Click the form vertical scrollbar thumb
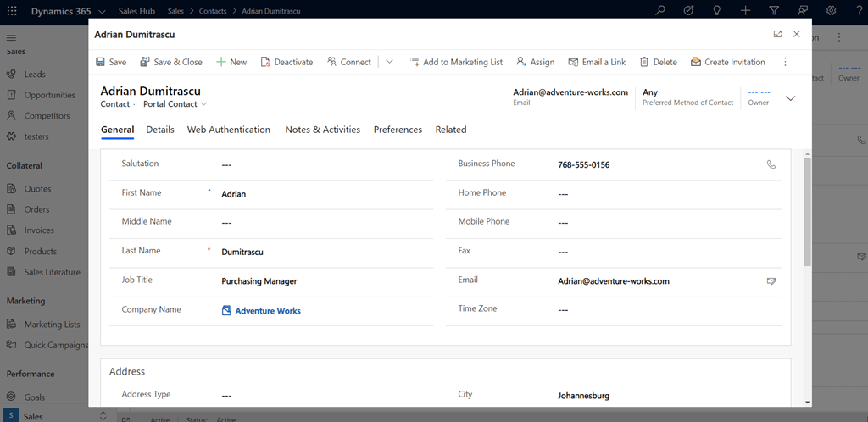 click(808, 211)
